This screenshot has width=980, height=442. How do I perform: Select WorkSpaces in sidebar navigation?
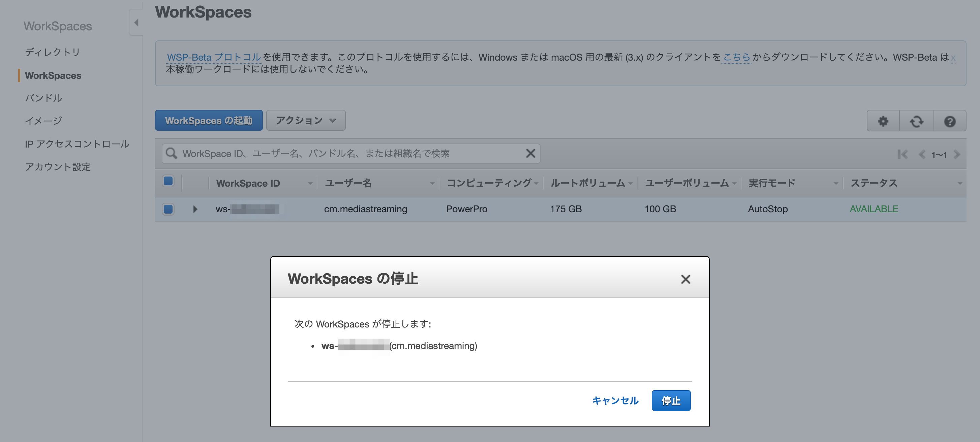point(53,75)
